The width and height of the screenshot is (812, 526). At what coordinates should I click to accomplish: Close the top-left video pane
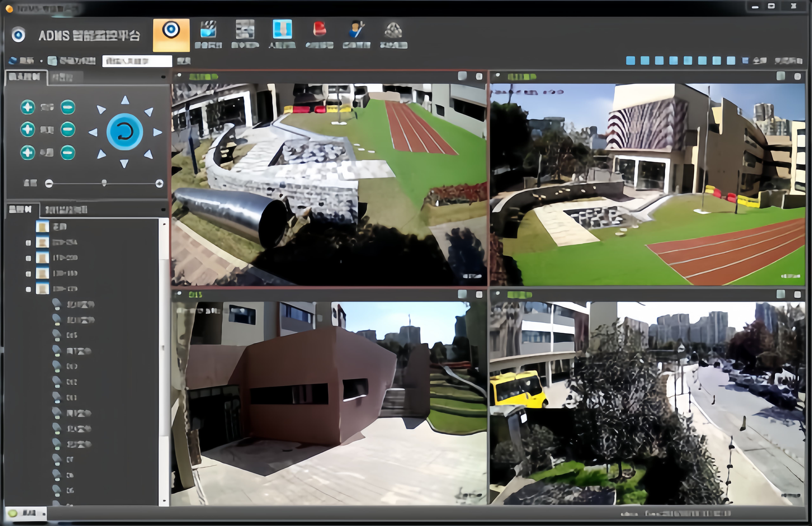click(x=479, y=76)
